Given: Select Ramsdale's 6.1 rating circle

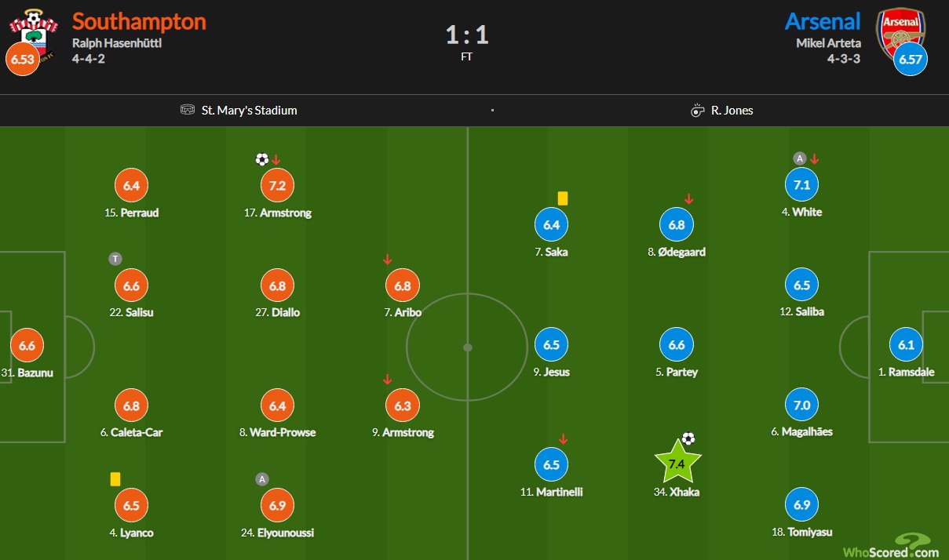Looking at the screenshot, I should pos(906,345).
